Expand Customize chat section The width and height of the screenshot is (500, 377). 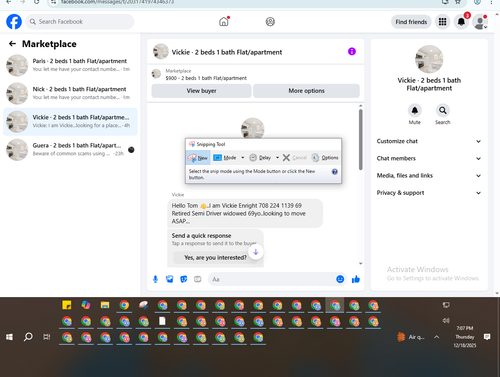pos(429,141)
